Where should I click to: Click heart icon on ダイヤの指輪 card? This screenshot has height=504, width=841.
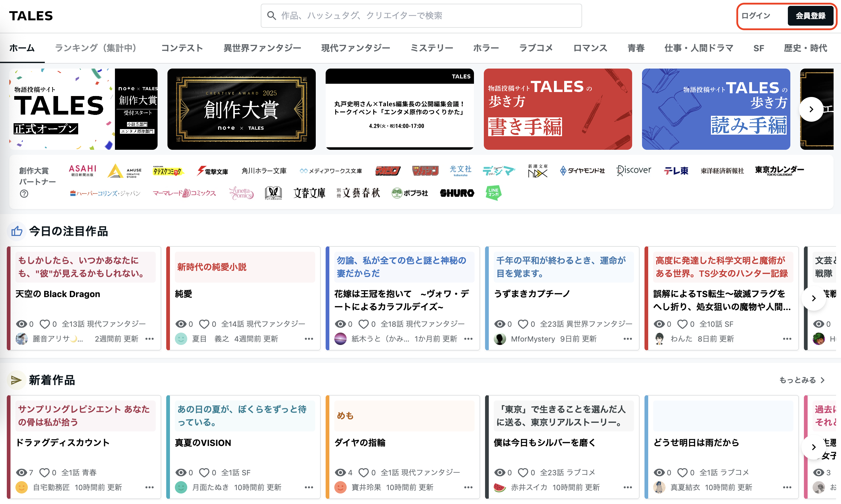tap(364, 472)
